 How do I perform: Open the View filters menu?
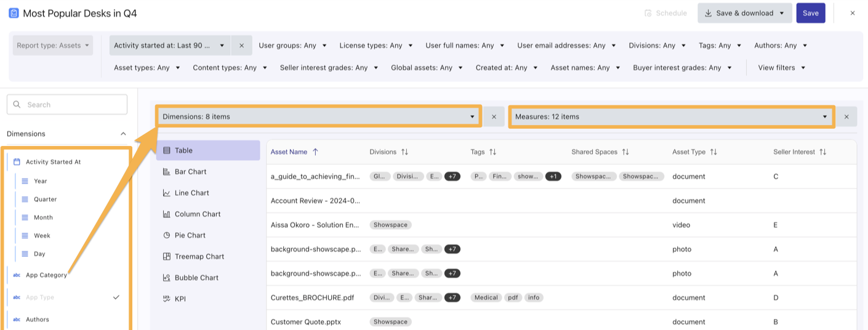[x=781, y=68]
